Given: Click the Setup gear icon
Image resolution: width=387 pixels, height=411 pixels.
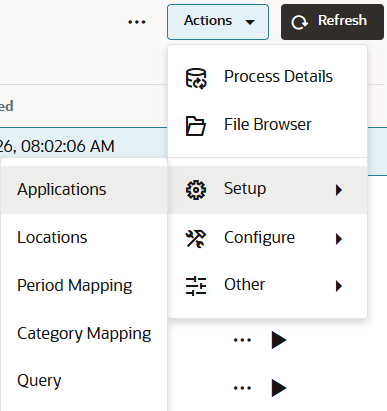Looking at the screenshot, I should [196, 190].
